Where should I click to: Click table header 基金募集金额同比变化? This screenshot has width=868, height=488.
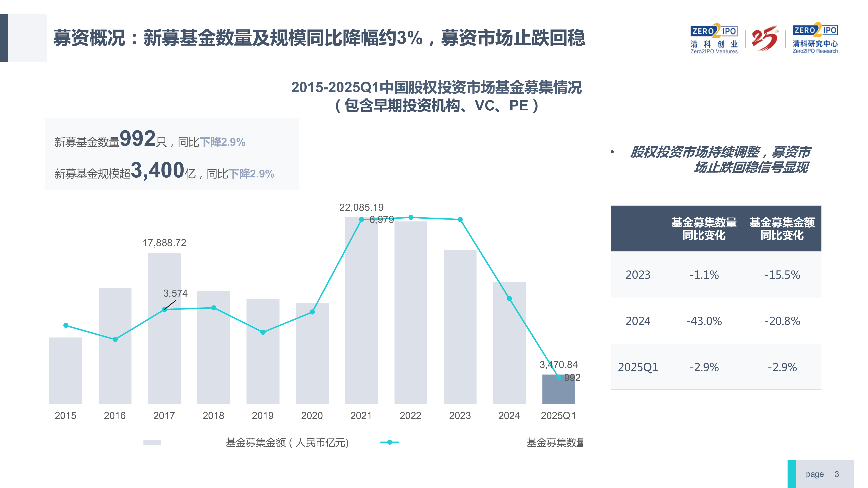point(782,229)
